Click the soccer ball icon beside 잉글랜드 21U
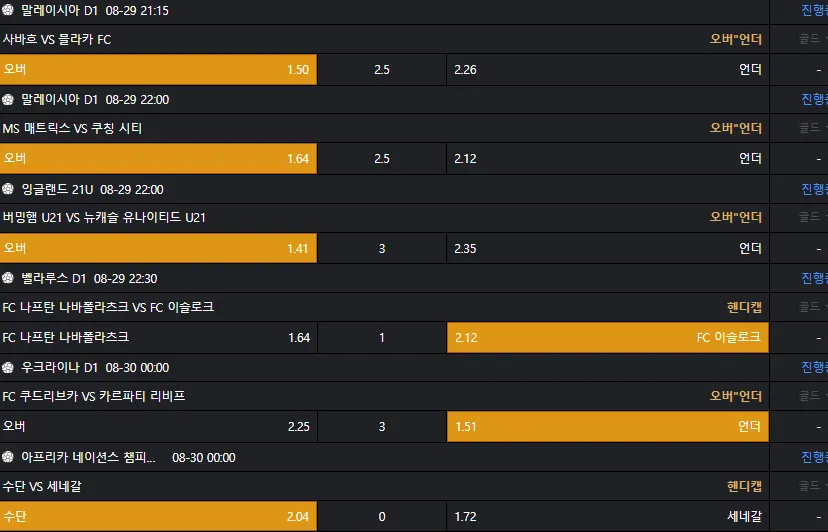The image size is (828, 532). 7,189
